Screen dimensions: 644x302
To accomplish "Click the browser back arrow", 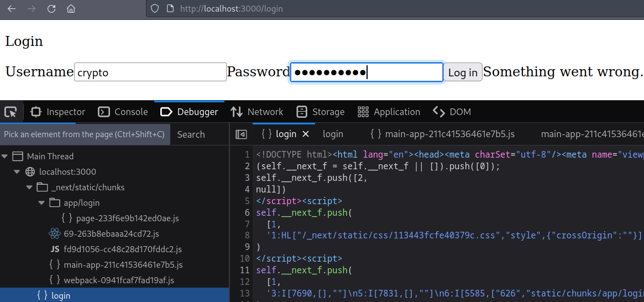I will [12, 9].
